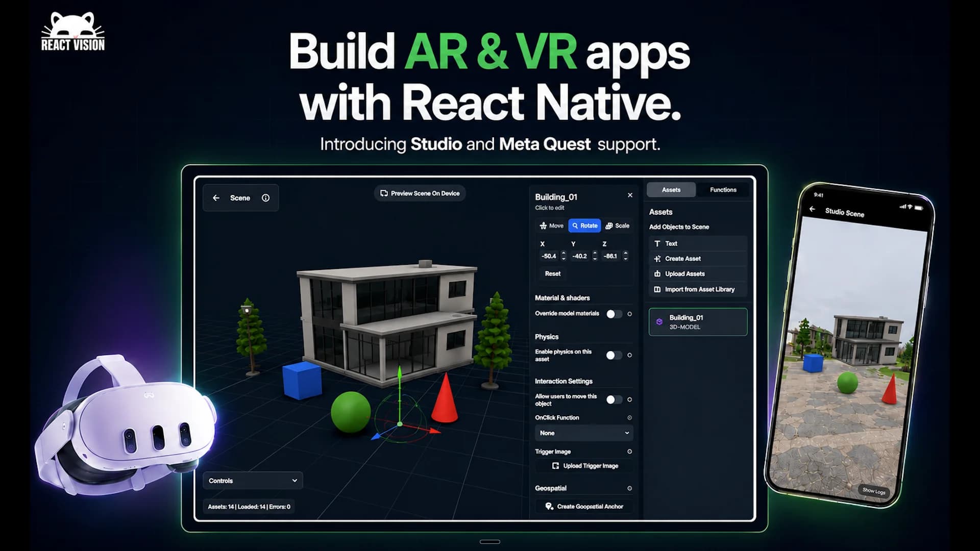
Task: Toggle Override model materials switch
Action: 614,314
